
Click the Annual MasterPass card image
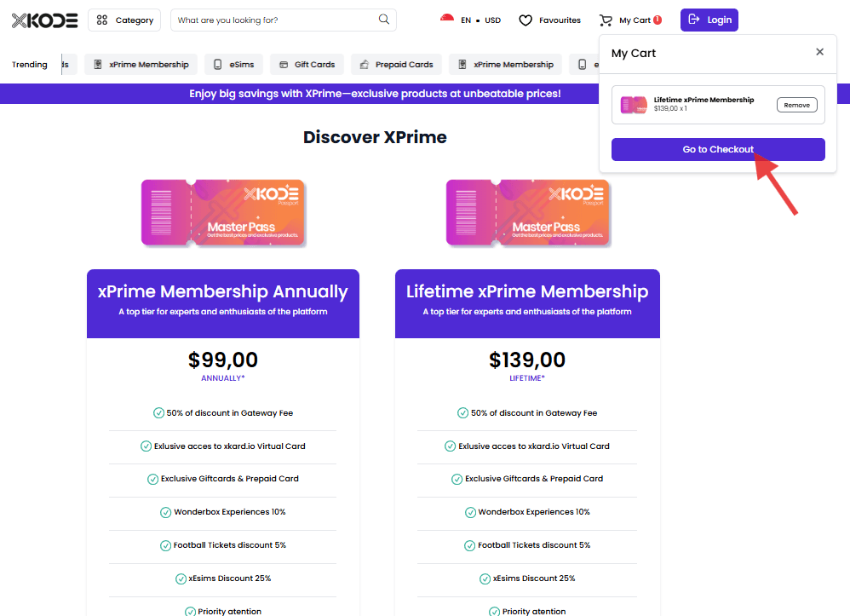(x=223, y=212)
